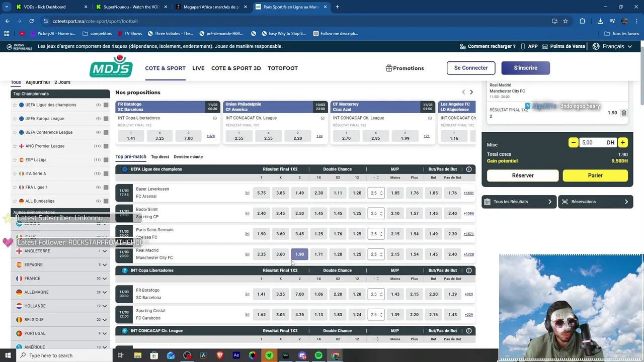
Task: Click the S'inscrire button
Action: pyautogui.click(x=525, y=68)
